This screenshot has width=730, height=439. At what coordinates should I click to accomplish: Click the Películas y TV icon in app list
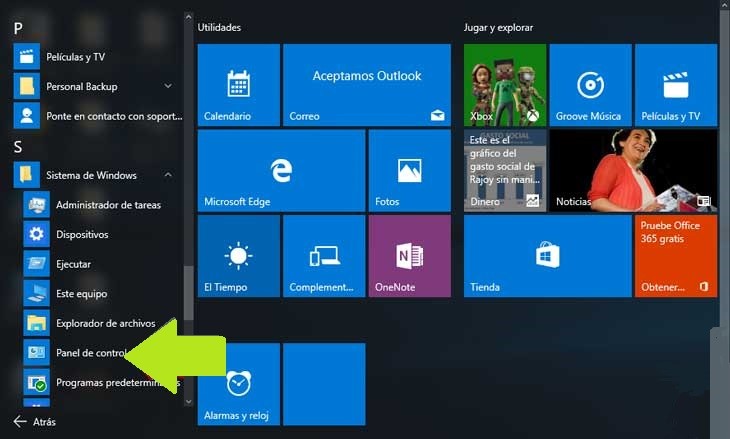27,57
